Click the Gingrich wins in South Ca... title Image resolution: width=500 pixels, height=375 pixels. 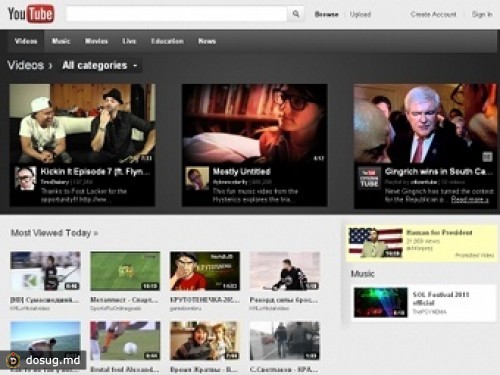click(438, 172)
